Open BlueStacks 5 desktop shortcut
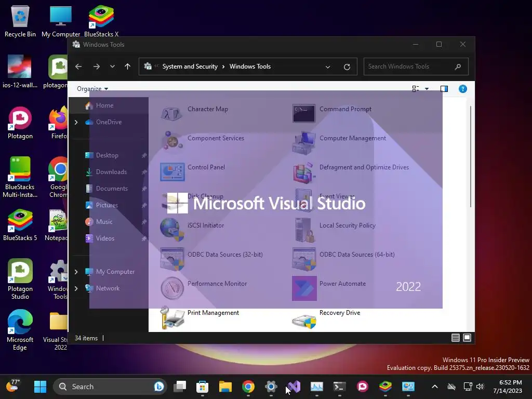Viewport: 532px width, 399px height. [20, 225]
